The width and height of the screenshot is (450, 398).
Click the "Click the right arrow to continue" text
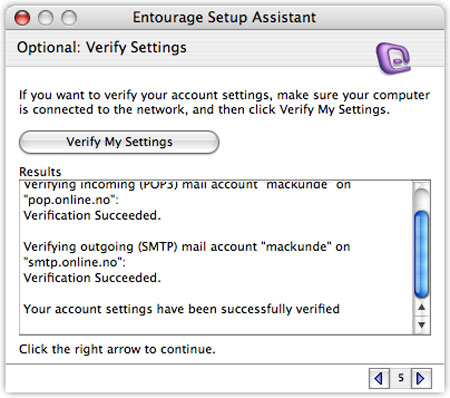coord(117,349)
